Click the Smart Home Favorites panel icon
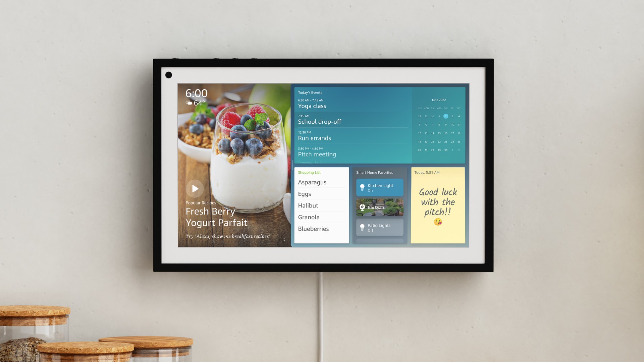This screenshot has width=644, height=362. [x=363, y=187]
